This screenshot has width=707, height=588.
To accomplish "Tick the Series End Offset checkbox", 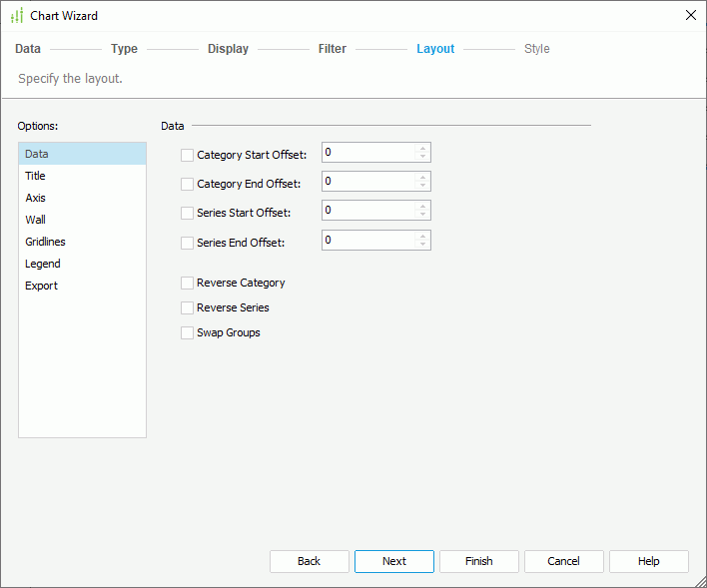I will [187, 243].
